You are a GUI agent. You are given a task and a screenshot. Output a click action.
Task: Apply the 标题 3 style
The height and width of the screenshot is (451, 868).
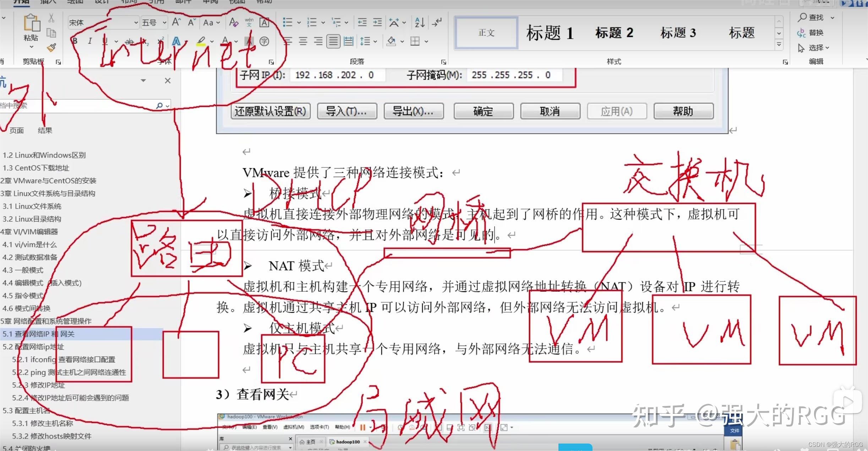click(x=678, y=33)
